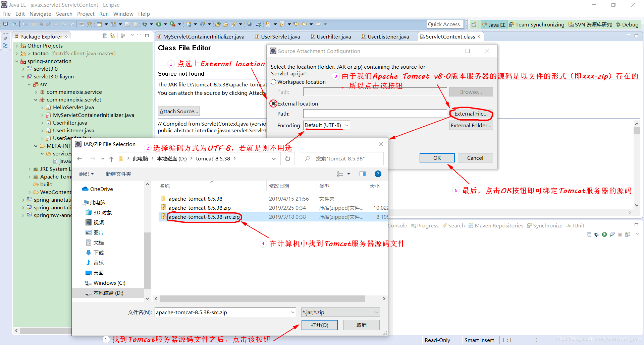The image size is (644, 345).
Task: Click the Debug bug icon in Eclipse toolbar
Action: pyautogui.click(x=145, y=24)
